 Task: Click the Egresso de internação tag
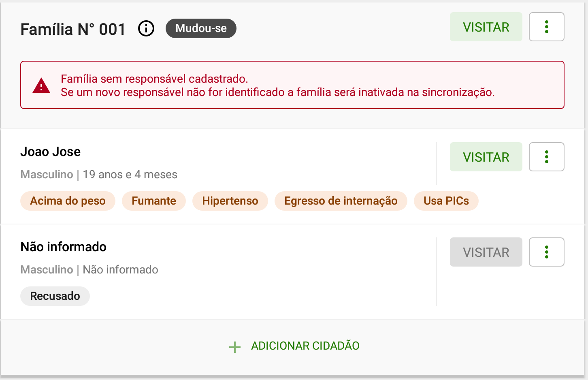(x=341, y=201)
